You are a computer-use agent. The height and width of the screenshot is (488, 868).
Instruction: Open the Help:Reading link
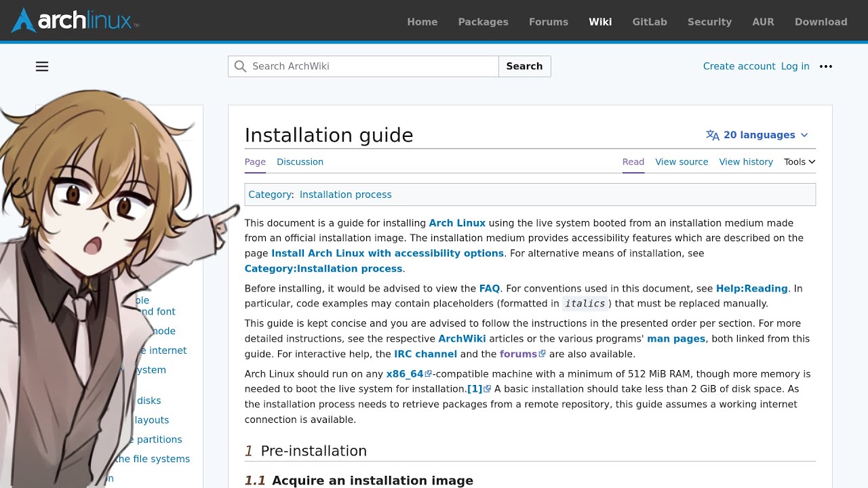pyautogui.click(x=752, y=289)
